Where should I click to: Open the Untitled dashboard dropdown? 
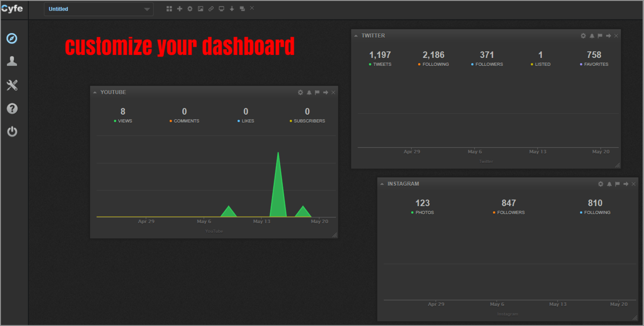pos(99,9)
